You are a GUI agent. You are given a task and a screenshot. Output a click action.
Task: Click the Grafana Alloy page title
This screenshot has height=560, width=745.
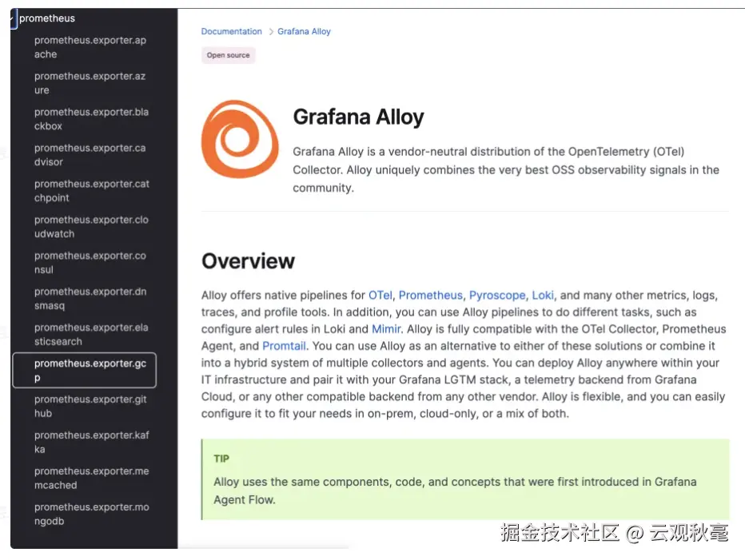coord(358,117)
